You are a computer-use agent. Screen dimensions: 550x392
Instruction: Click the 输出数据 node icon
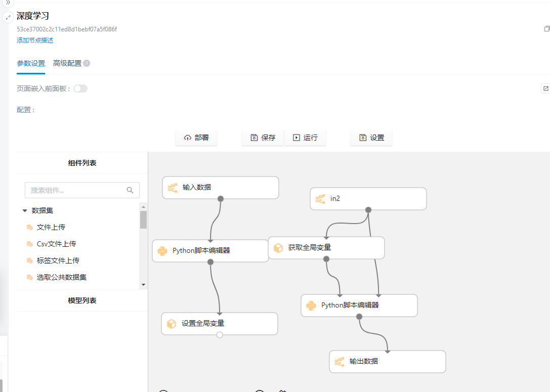[340, 362]
